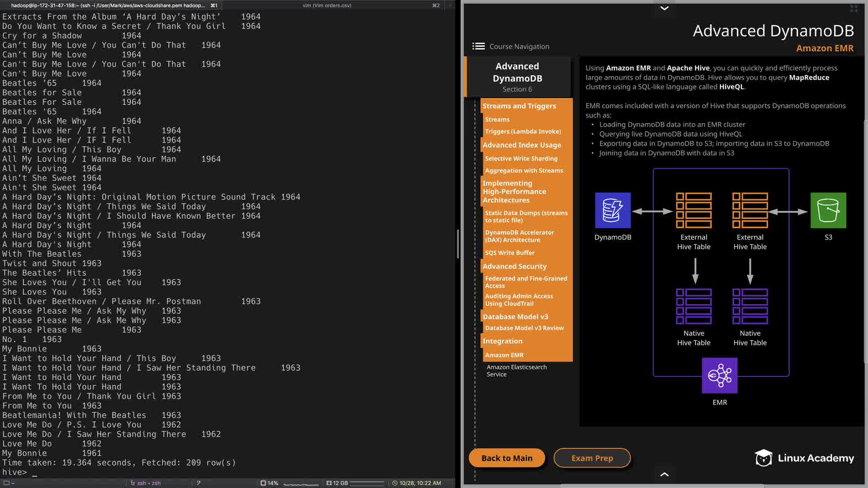Click the Course Navigation hamburger icon
868x488 pixels.
click(478, 46)
